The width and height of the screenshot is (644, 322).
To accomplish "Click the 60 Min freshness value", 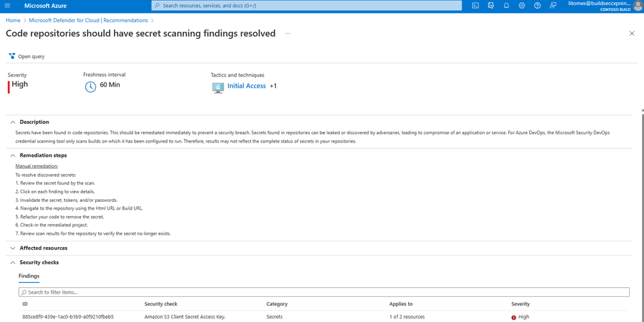I will (110, 85).
